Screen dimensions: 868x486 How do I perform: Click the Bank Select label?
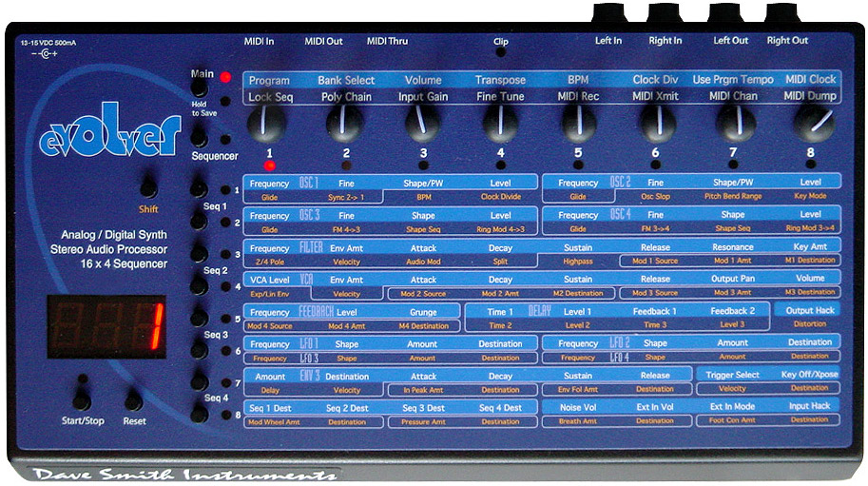click(x=346, y=80)
